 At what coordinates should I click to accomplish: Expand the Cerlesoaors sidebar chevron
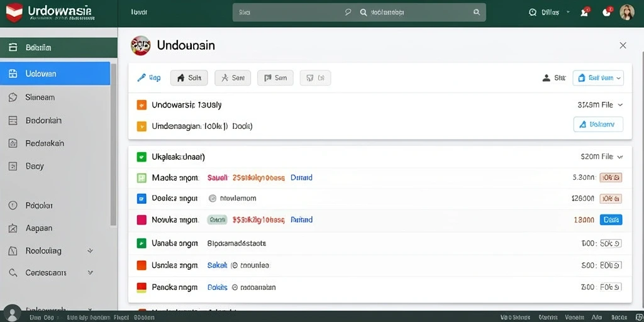tap(91, 272)
